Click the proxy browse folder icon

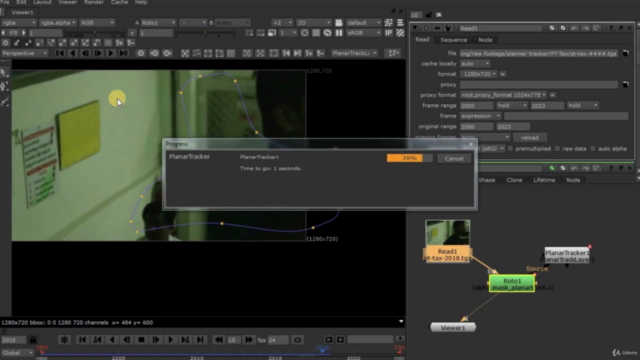pyautogui.click(x=625, y=84)
